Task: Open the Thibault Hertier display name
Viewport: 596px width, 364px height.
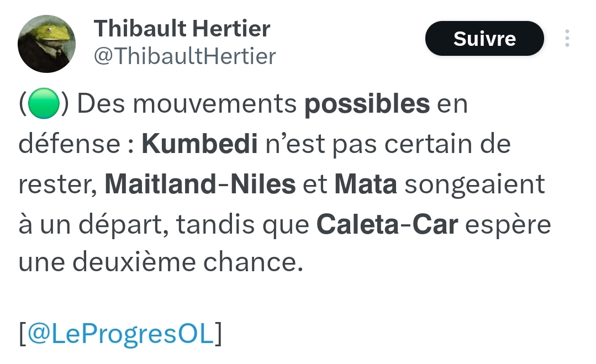Action: tap(182, 29)
